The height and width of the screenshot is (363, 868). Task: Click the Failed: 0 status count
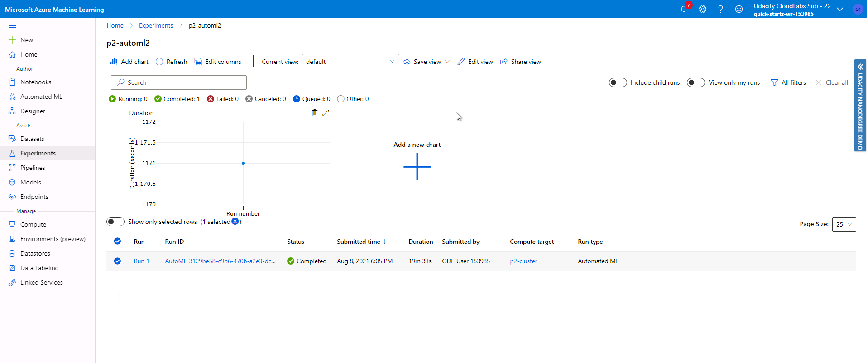(223, 99)
